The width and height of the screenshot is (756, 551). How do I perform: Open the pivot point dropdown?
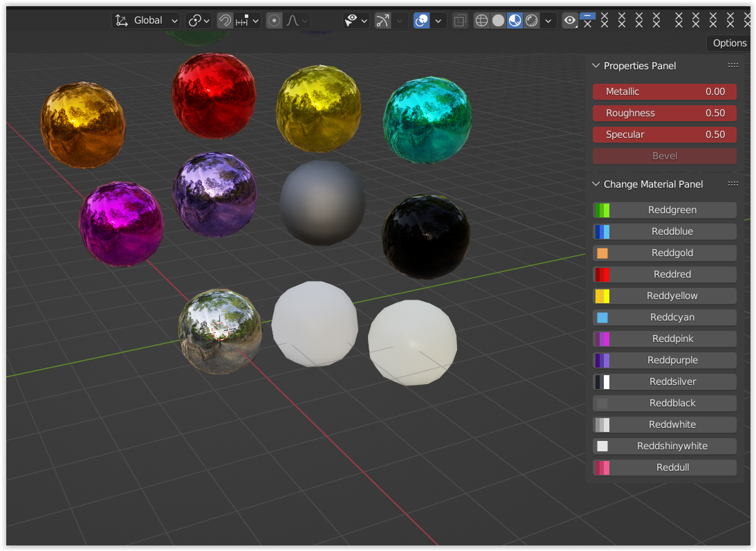(199, 21)
